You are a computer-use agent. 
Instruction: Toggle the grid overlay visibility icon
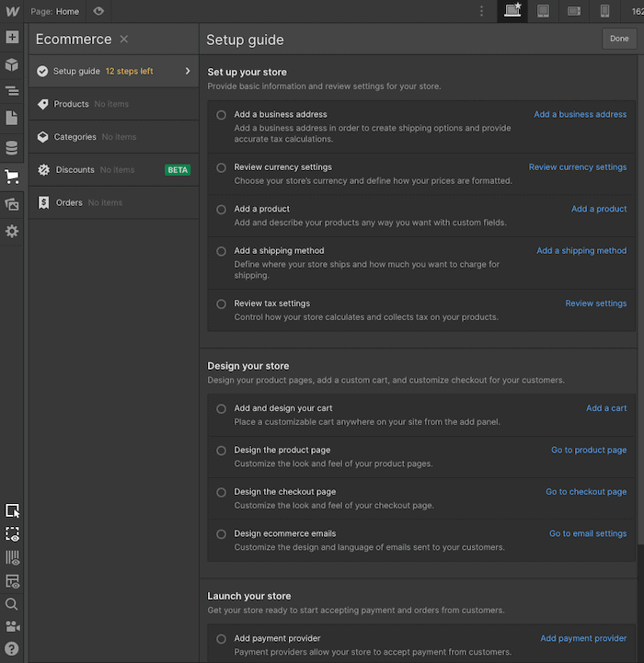12,558
